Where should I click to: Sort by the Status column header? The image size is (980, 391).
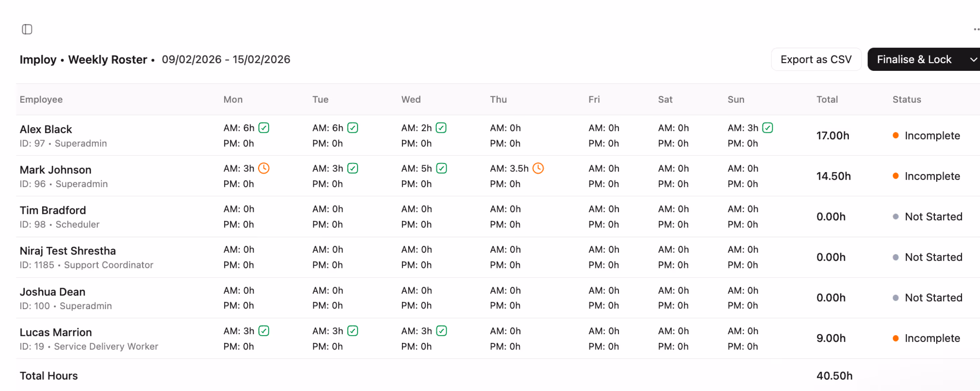click(907, 99)
